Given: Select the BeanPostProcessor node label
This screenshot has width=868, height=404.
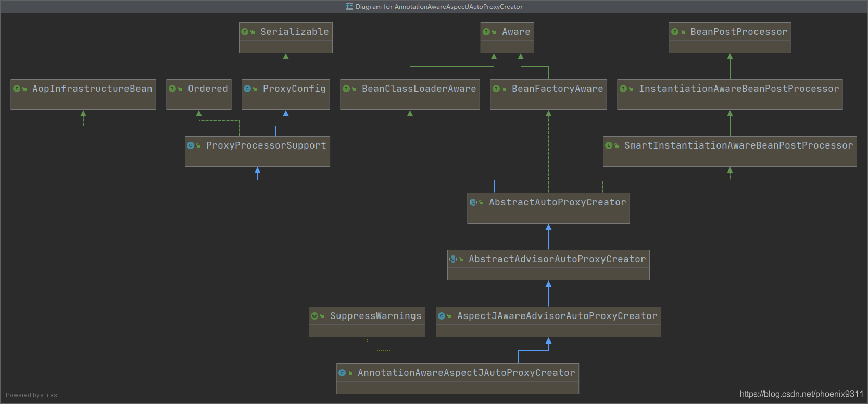Looking at the screenshot, I should tap(739, 32).
